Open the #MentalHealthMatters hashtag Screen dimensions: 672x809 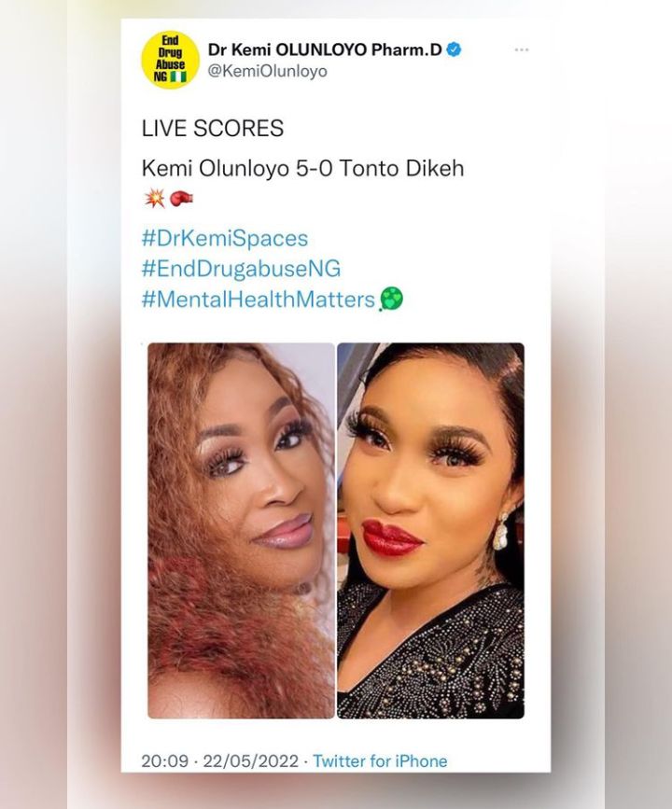(x=258, y=300)
